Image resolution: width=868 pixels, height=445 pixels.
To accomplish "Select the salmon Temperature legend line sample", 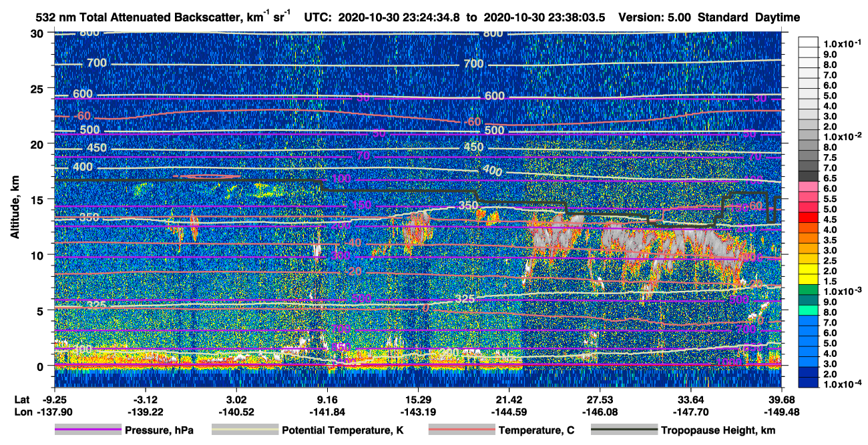I will coord(461,430).
